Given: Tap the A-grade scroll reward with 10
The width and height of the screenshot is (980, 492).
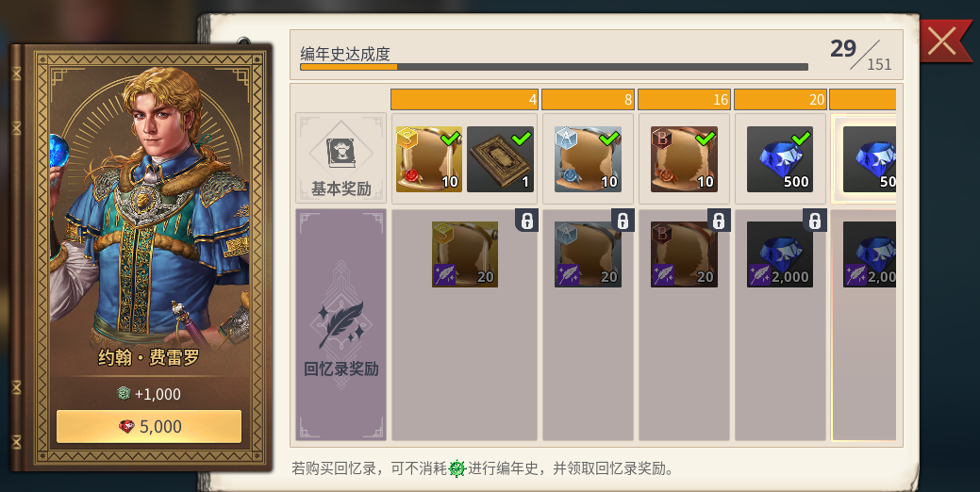Looking at the screenshot, I should click(x=589, y=159).
